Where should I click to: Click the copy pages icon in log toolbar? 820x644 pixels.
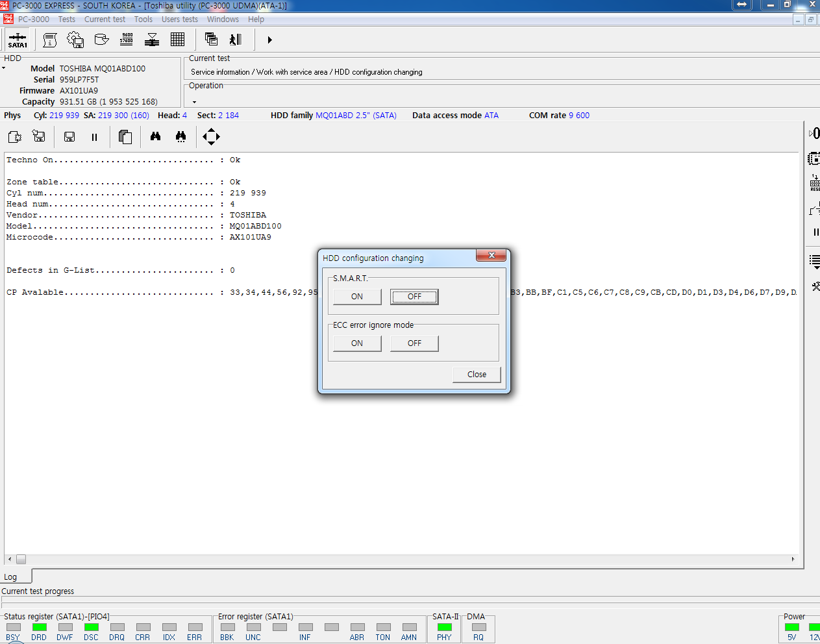[x=125, y=136]
